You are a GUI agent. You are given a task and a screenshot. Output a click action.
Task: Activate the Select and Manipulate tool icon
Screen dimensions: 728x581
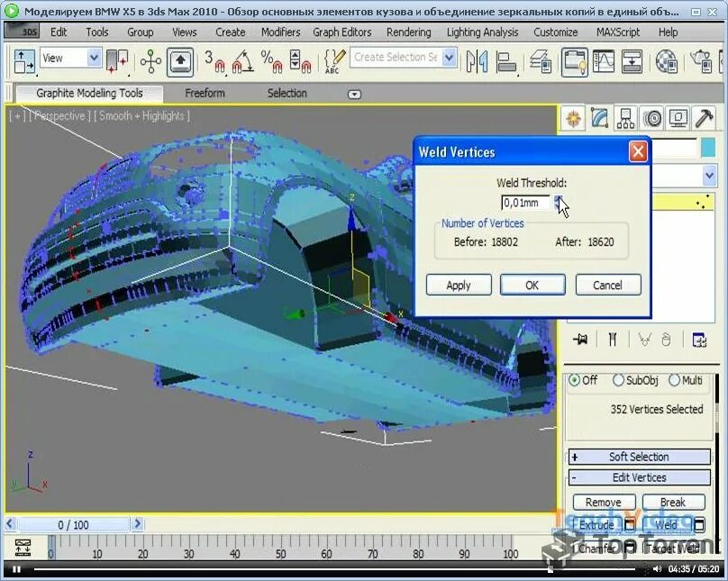[150, 60]
